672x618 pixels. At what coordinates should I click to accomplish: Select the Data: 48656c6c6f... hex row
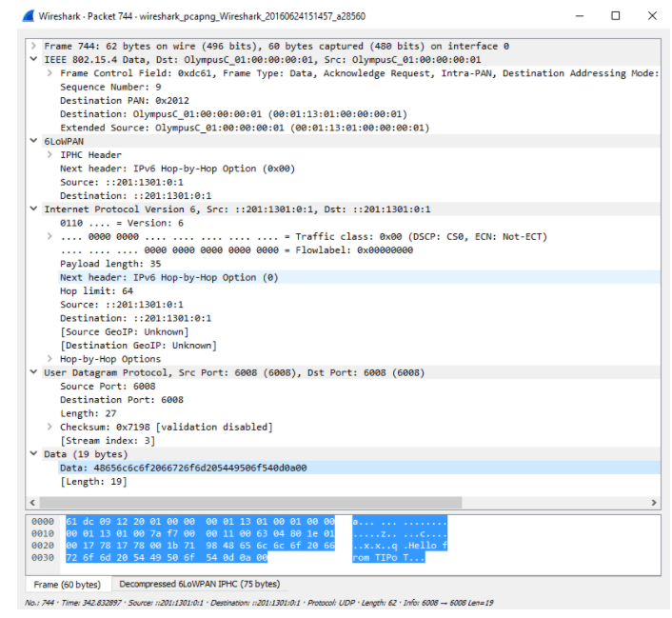(x=359, y=468)
